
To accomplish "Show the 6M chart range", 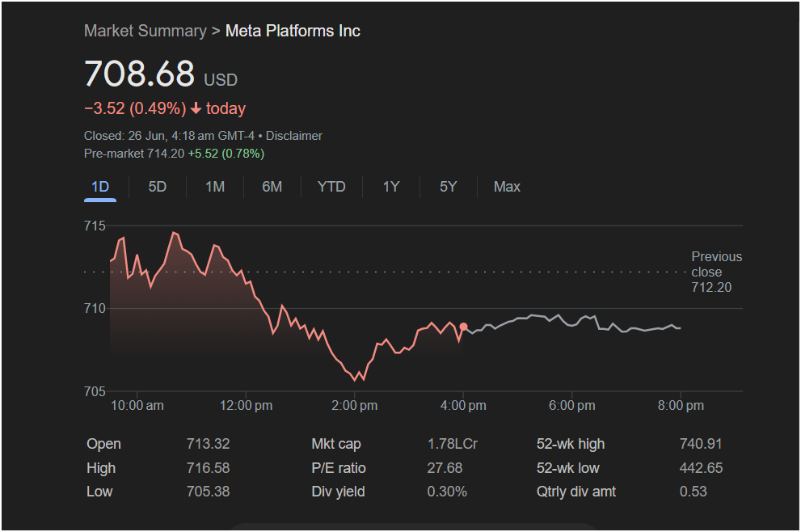I will point(272,187).
